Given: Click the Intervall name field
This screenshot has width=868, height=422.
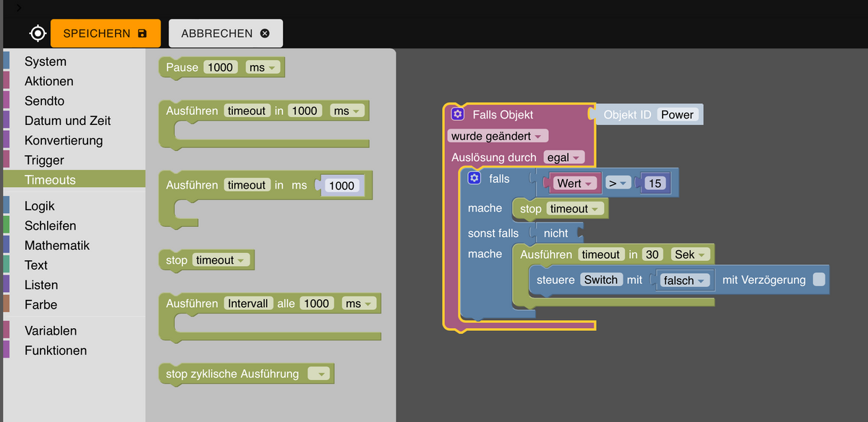Looking at the screenshot, I should [x=247, y=303].
